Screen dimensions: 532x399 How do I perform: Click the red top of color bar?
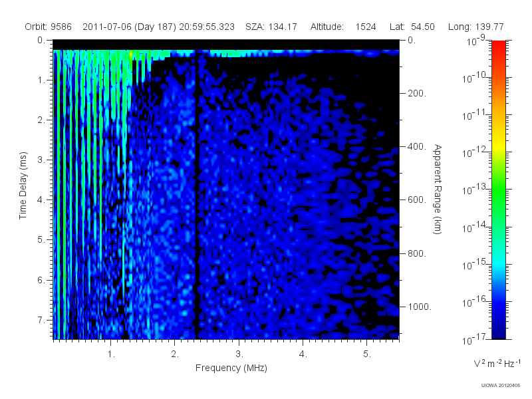498,47
